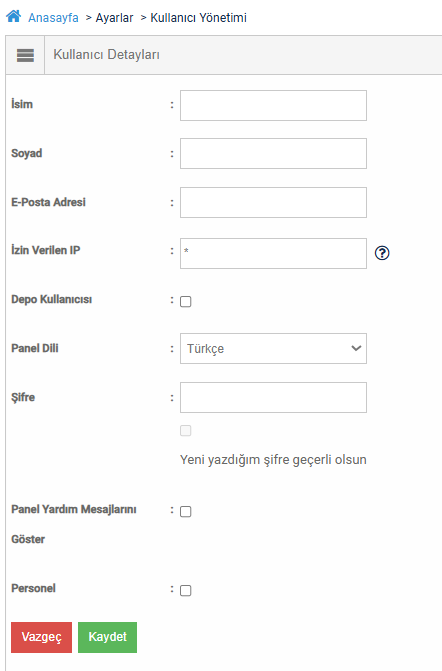This screenshot has width=442, height=671.
Task: Enable the Depo Kullanıcısı checkbox
Action: pyautogui.click(x=186, y=302)
